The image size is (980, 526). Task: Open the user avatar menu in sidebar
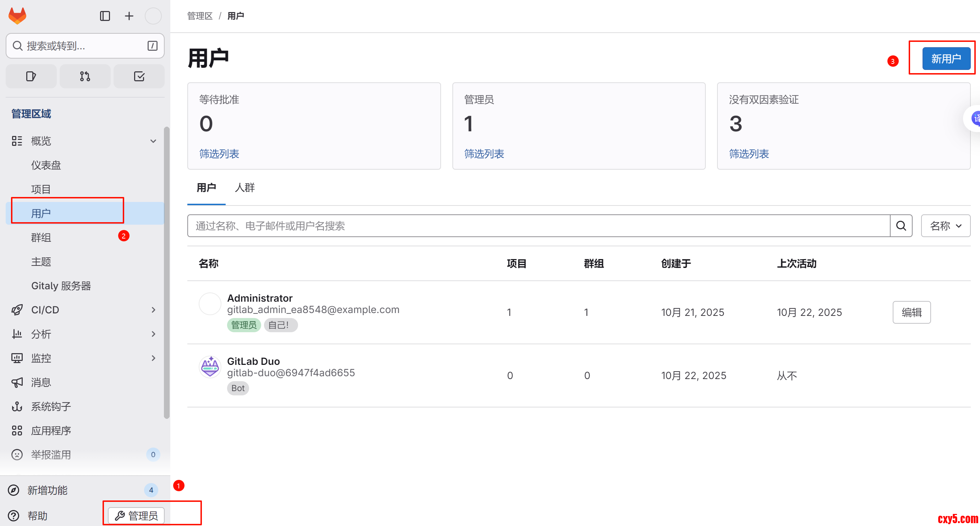point(153,16)
